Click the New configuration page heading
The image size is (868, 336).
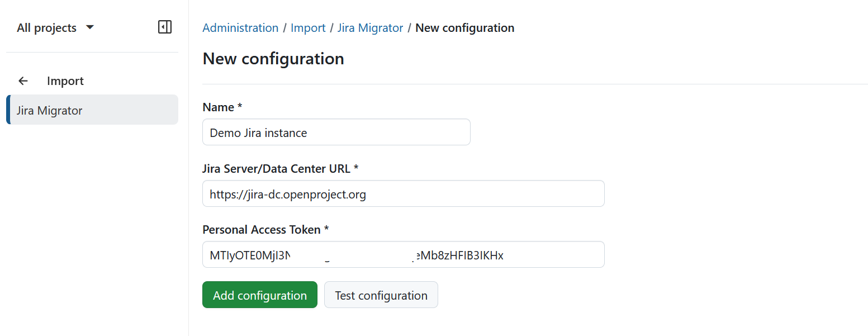point(273,58)
